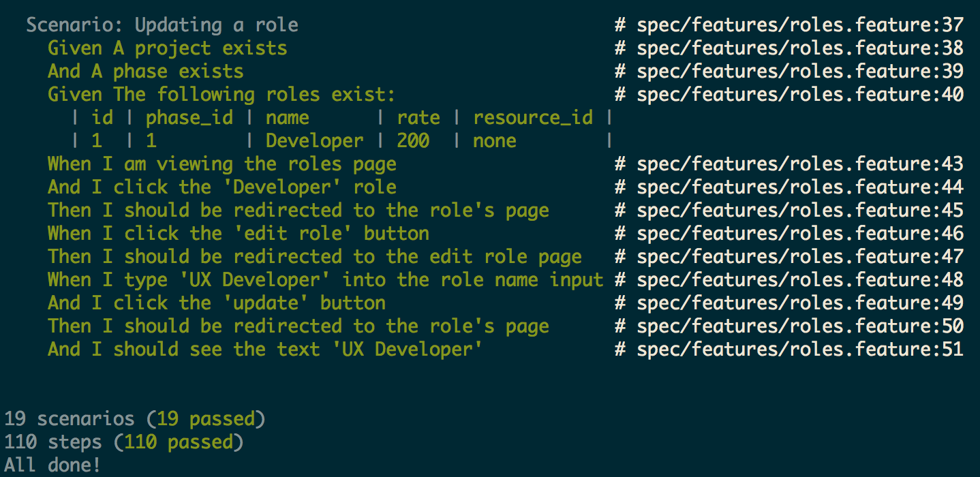Select the 'Given A project exists' step
980x477 pixels.
(167, 49)
